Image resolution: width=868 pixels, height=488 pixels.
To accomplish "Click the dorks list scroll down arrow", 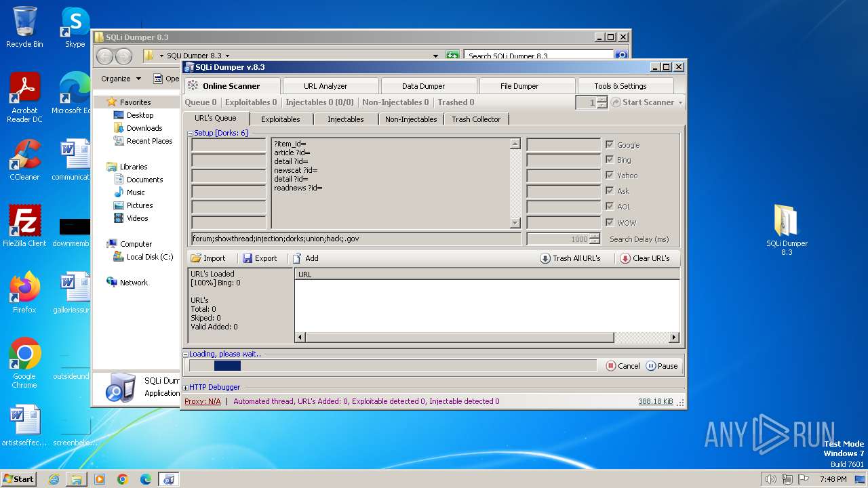I will point(515,223).
